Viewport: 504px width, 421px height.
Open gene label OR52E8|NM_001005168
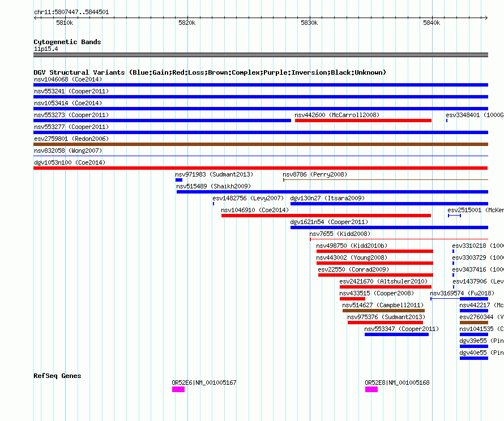[398, 383]
